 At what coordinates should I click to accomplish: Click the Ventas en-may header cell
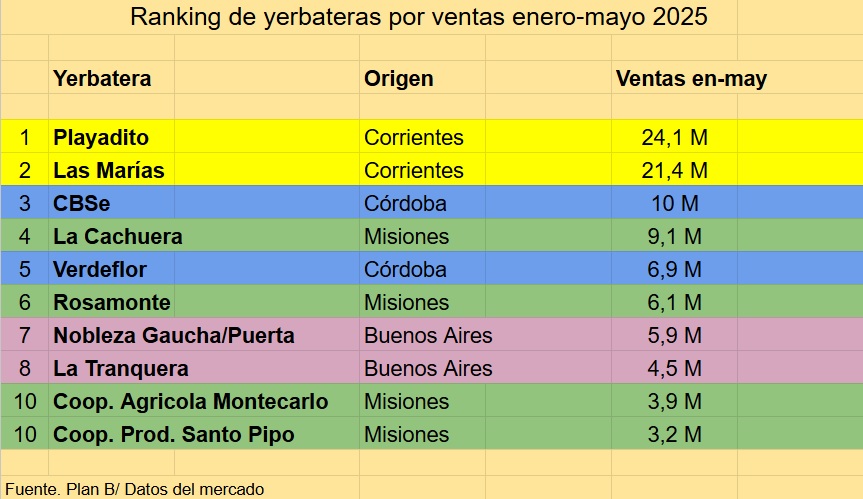(x=691, y=79)
